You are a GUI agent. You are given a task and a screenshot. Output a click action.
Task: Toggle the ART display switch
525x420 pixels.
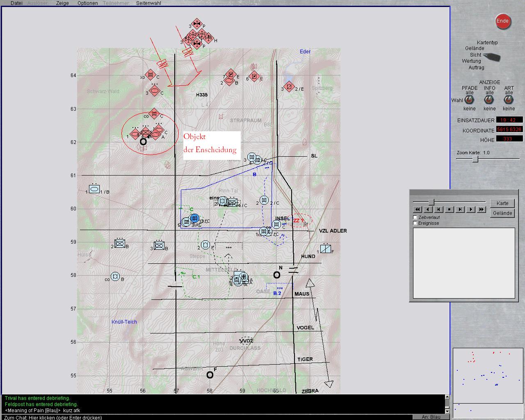[509, 100]
